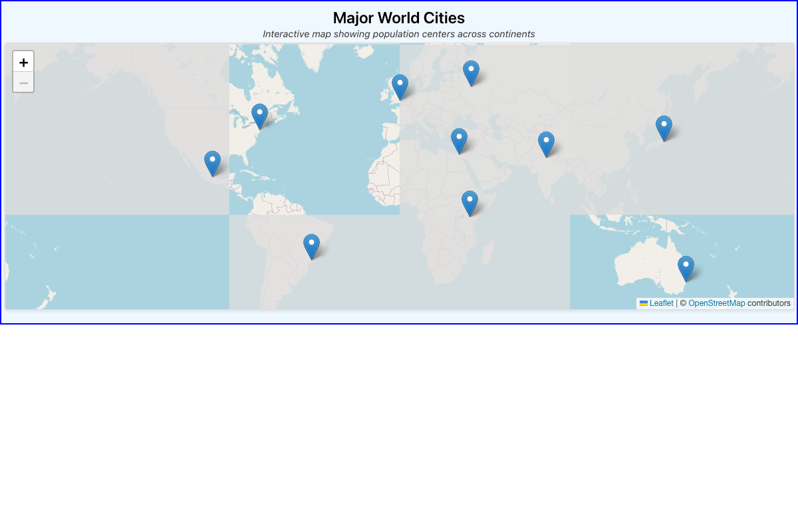Click the marker over Japan
This screenshot has width=798, height=532.
tap(664, 128)
